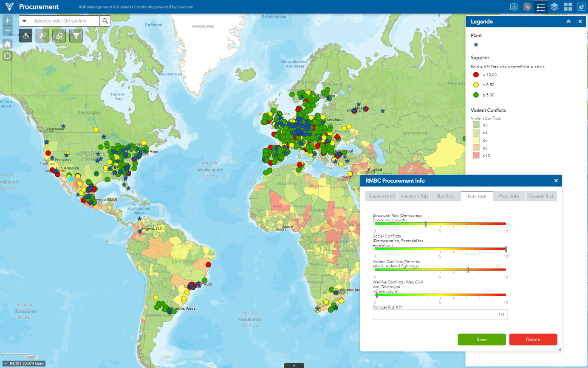Screen dimensions: 588x368
Task: Toggle the Legend list icon in header
Action: coord(541,7)
